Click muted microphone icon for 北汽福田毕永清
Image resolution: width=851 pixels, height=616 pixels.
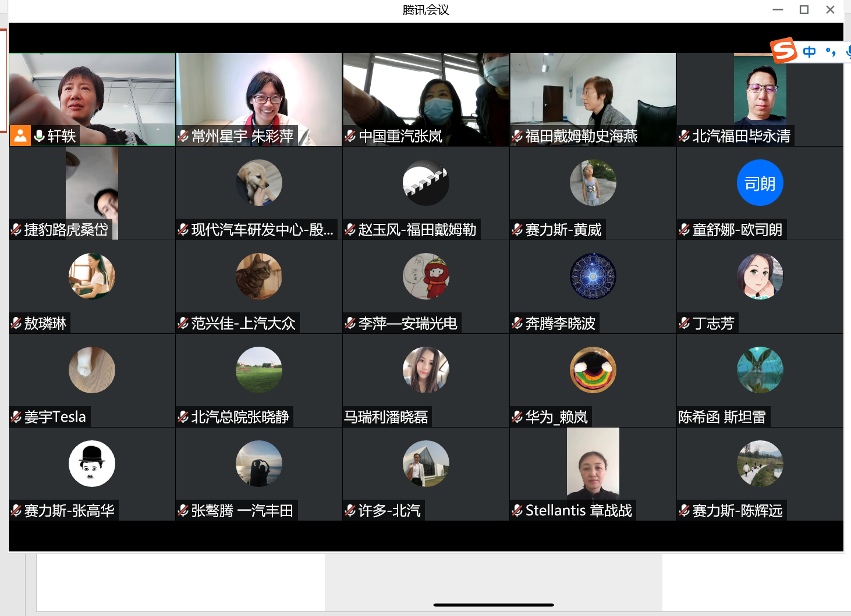(685, 136)
